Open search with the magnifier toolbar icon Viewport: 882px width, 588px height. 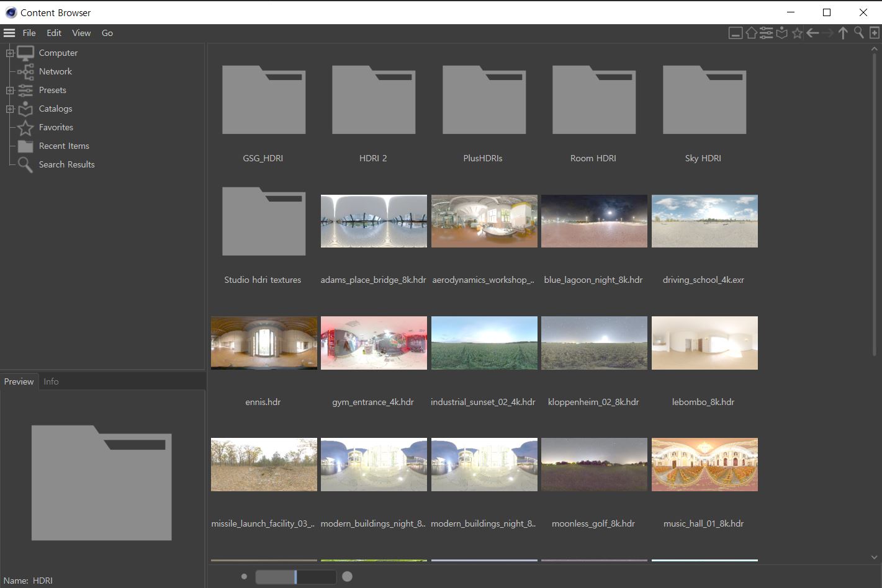858,33
